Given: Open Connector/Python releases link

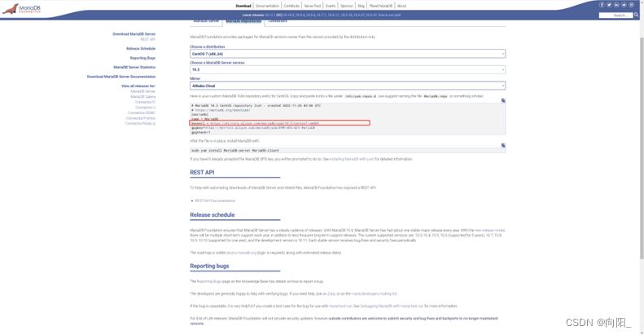Looking at the screenshot, I should [141, 118].
